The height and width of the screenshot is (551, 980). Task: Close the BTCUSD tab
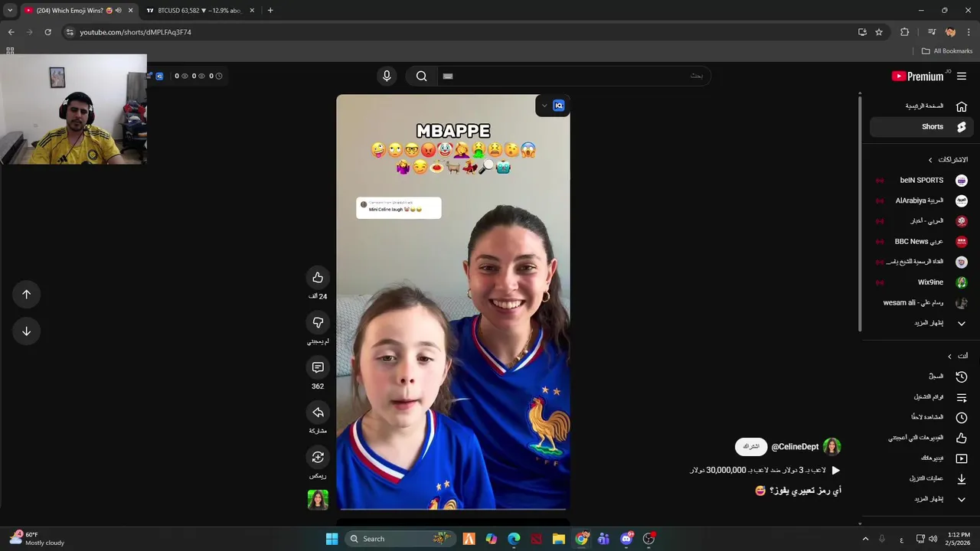pos(252,11)
